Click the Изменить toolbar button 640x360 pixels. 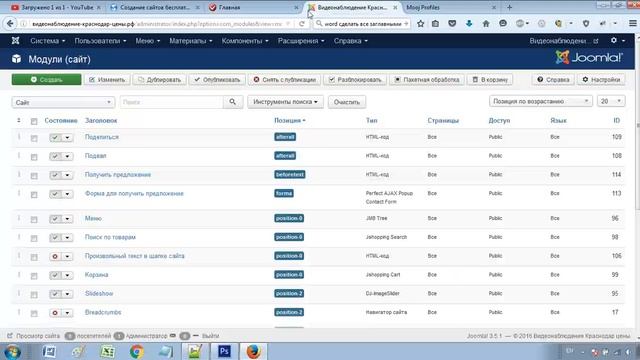[107, 80]
